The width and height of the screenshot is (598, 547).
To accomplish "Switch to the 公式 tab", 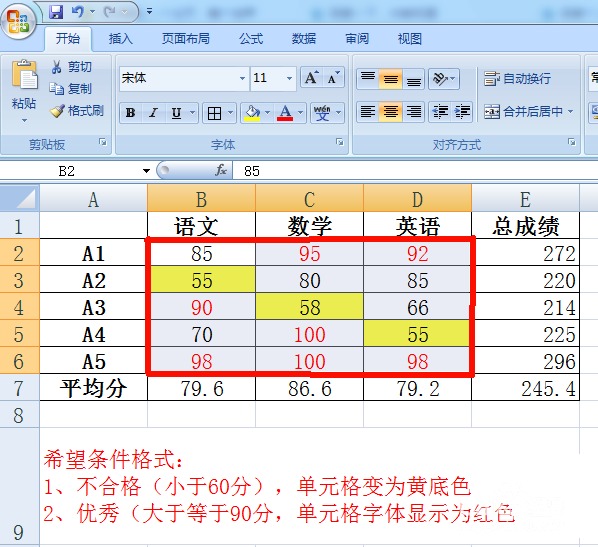I will (x=251, y=39).
